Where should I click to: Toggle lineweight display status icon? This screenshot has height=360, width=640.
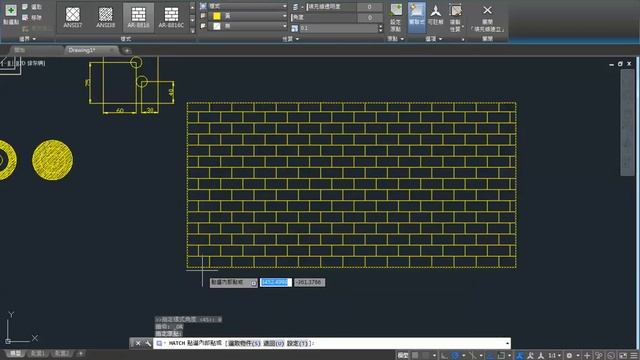490,356
